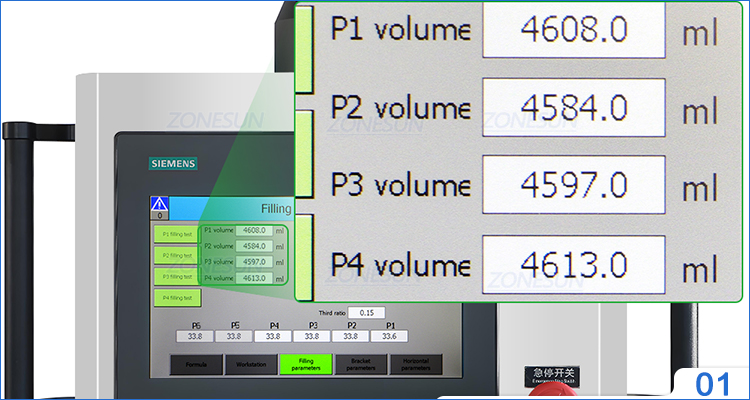Viewport: 750px width, 400px height.
Task: Tap the warning triangle alarm icon
Action: click(160, 204)
